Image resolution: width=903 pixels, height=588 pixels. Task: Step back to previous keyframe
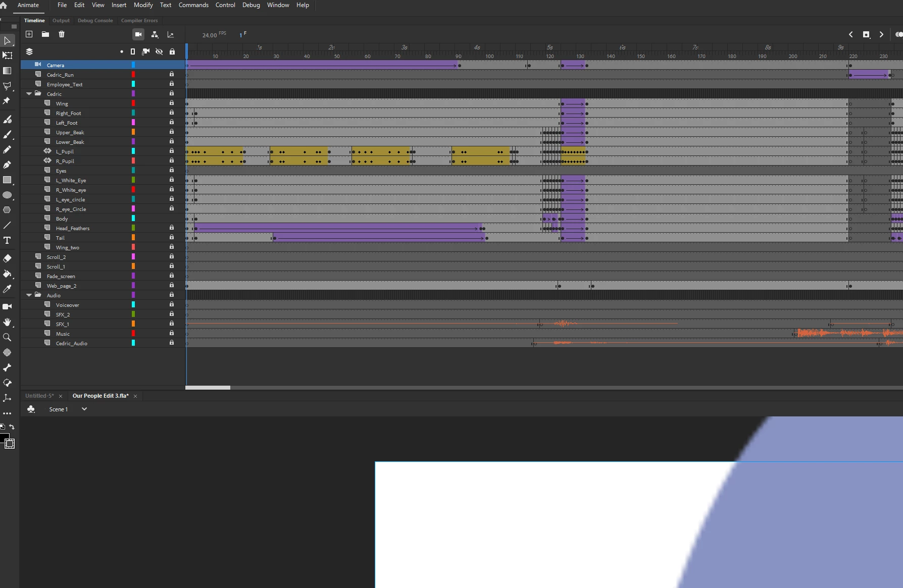coord(851,34)
